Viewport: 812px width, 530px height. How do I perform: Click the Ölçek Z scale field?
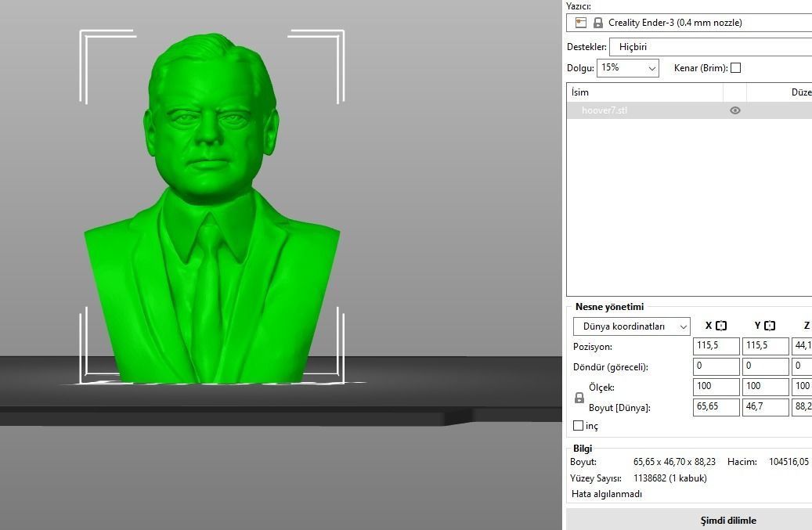click(x=802, y=387)
